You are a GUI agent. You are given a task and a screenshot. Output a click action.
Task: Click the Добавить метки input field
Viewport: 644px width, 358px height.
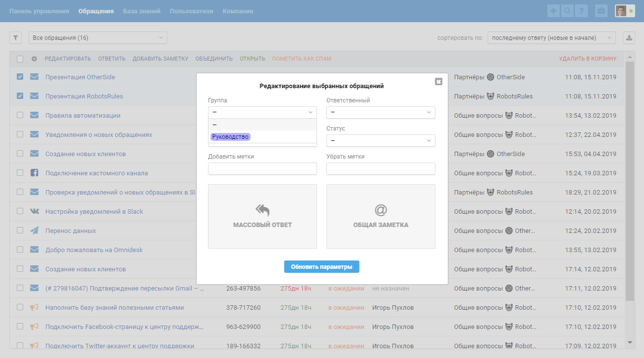coord(262,169)
